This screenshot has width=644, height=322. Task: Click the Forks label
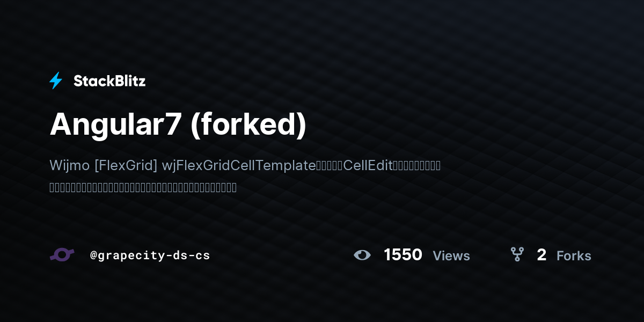click(x=574, y=256)
